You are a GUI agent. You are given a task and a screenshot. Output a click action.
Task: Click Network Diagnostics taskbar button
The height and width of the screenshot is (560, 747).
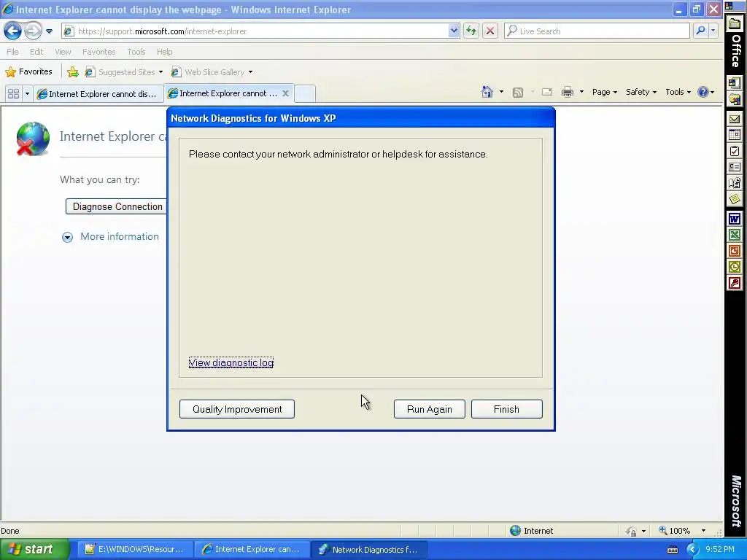pyautogui.click(x=368, y=550)
